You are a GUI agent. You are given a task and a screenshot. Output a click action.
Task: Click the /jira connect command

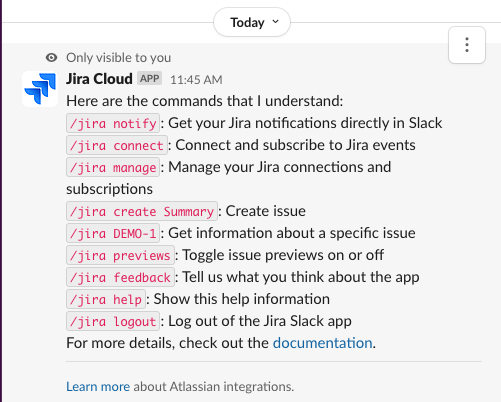coord(117,145)
